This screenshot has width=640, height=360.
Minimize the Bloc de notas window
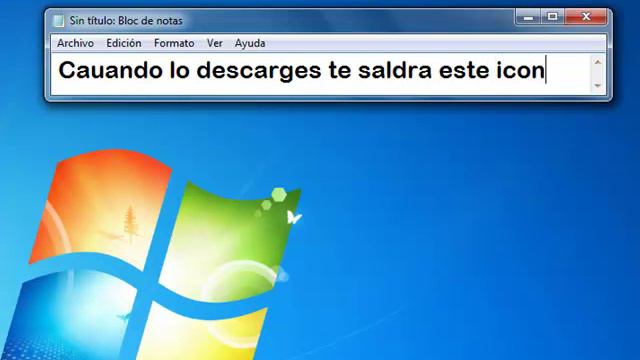click(x=528, y=17)
